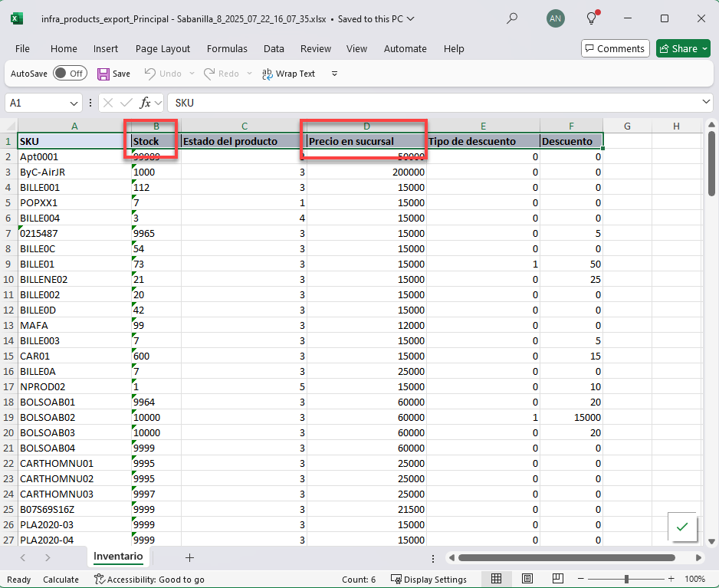This screenshot has width=719, height=588.
Task: Expand the formula bar chevron
Action: 707,103
